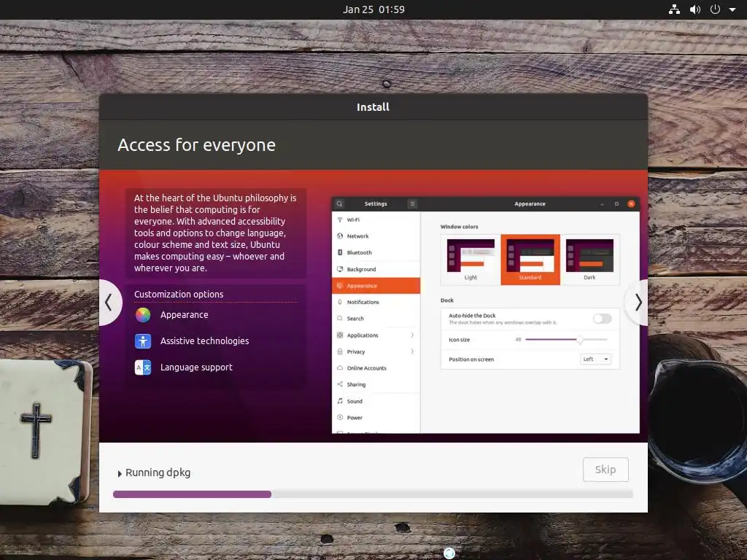Select Appearance customization option text
Image resolution: width=747 pixels, height=560 pixels.
185,315
